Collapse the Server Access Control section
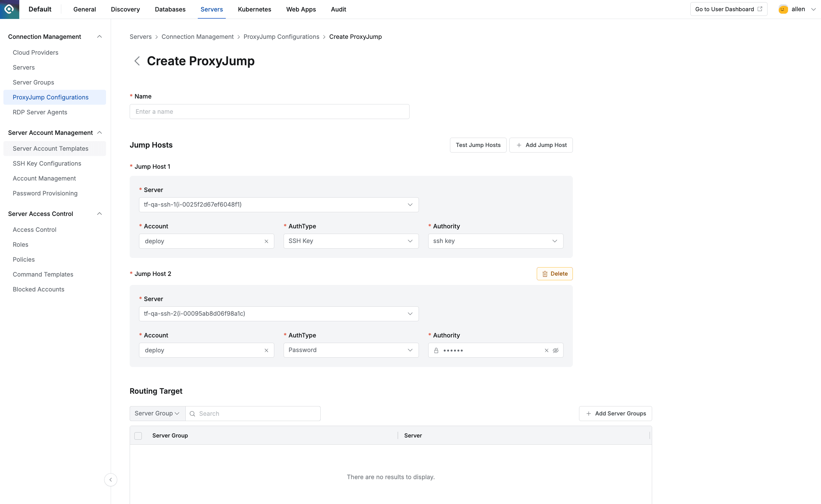The width and height of the screenshot is (821, 504). tap(100, 214)
